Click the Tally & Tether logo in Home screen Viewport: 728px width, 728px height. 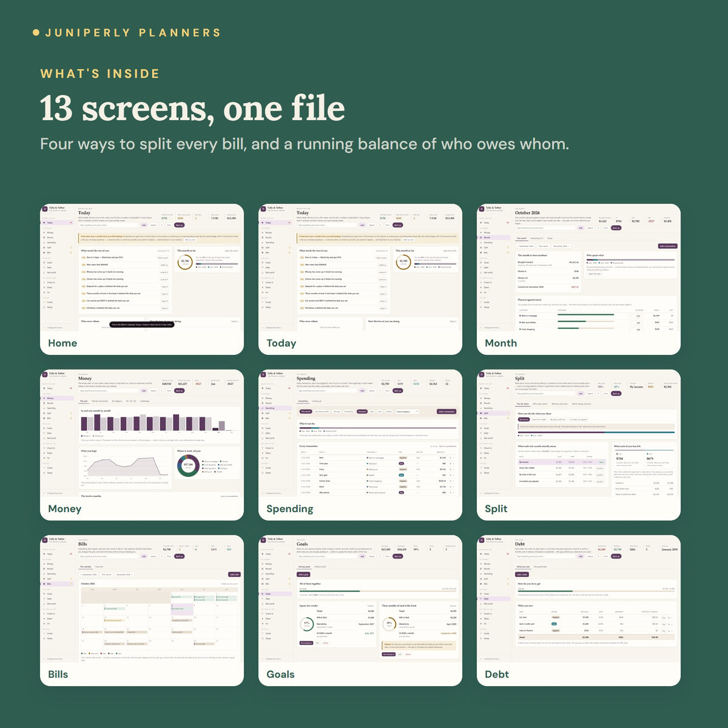[44, 209]
